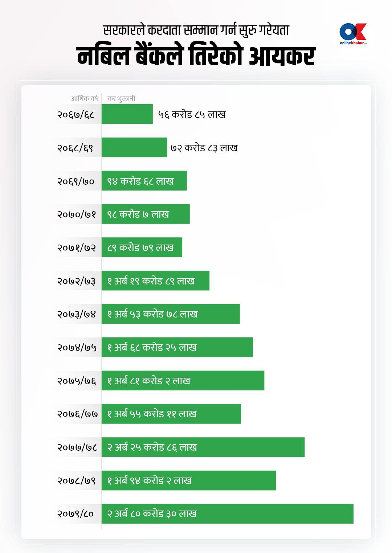Select the bar '१ अर्ब ९४ करोड २ लाख'
Screen dimensions: 392x553
(x=189, y=480)
